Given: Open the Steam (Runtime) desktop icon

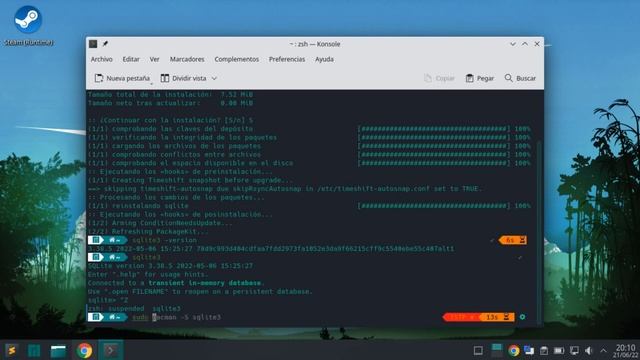Looking at the screenshot, I should click(28, 25).
